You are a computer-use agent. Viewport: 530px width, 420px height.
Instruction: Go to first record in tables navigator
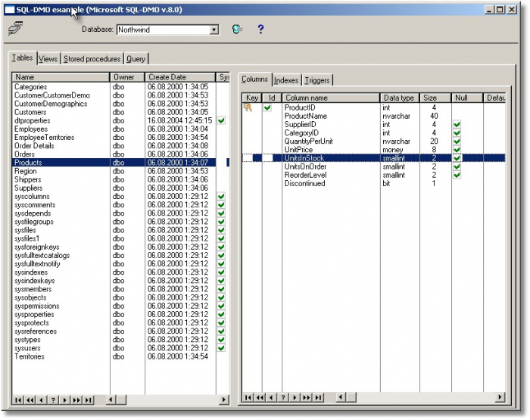[x=18, y=400]
